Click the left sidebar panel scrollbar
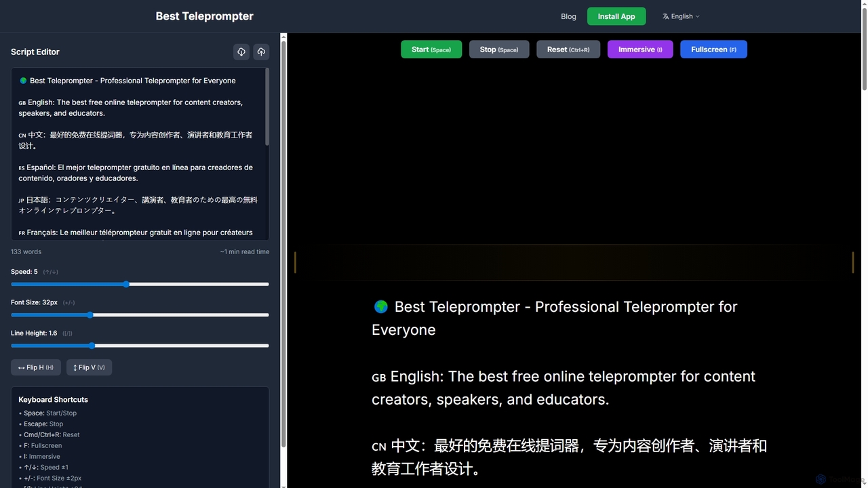868x488 pixels. (283, 244)
